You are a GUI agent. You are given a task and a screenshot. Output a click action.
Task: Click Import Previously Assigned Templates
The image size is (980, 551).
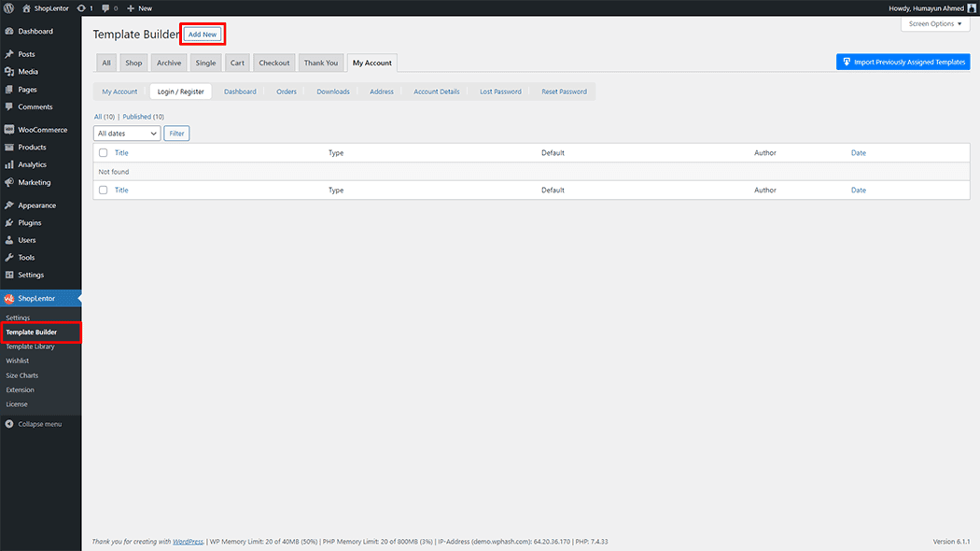(903, 61)
